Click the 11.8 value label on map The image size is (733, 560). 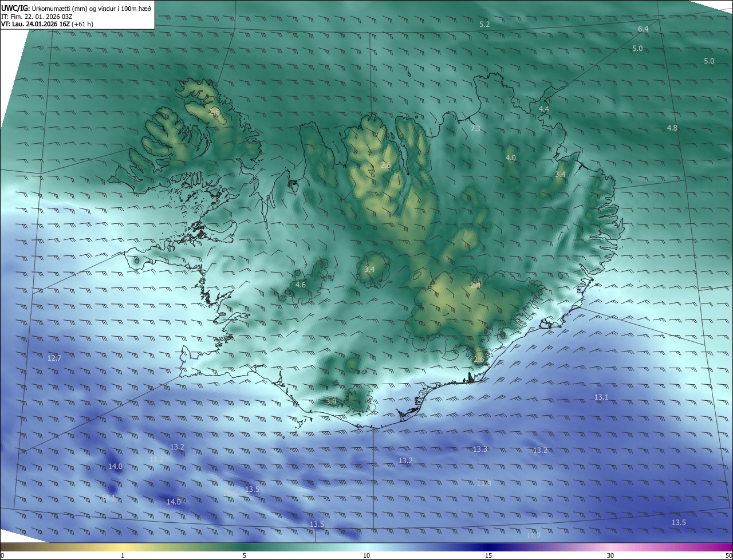484,484
